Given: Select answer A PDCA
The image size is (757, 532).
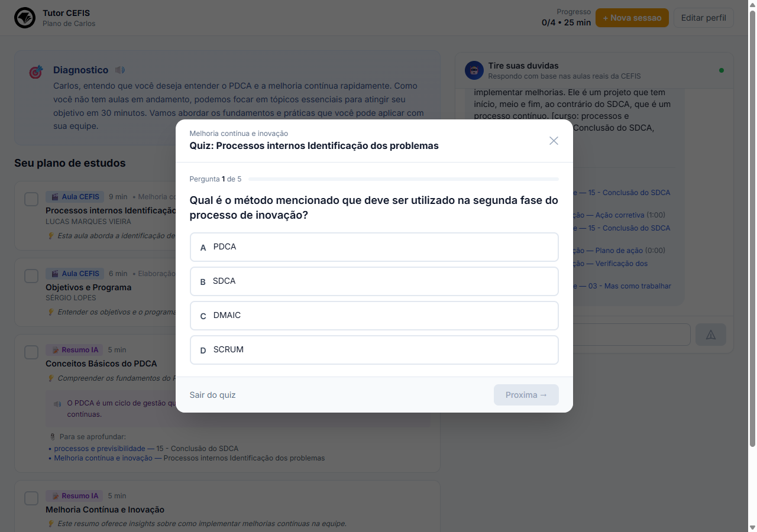Looking at the screenshot, I should coord(374,247).
